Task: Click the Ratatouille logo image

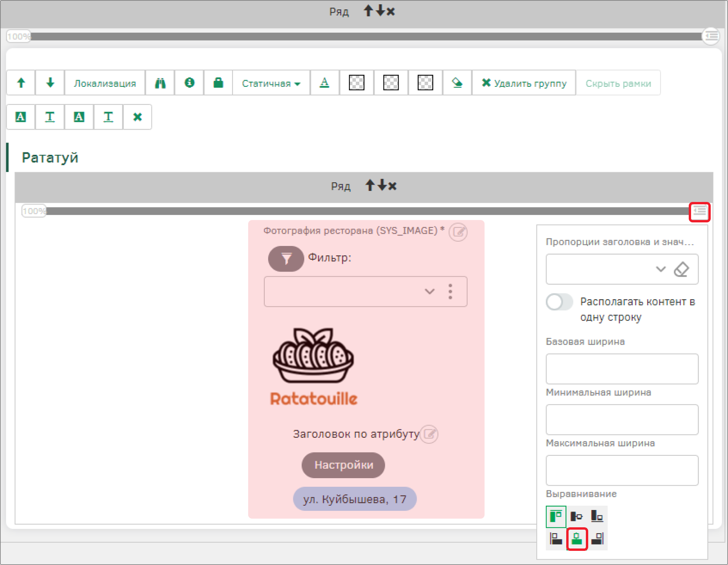Action: coord(314,366)
